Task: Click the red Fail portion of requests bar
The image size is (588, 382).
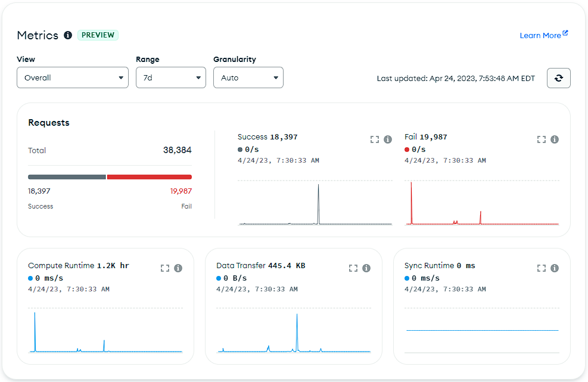Action: pyautogui.click(x=149, y=177)
